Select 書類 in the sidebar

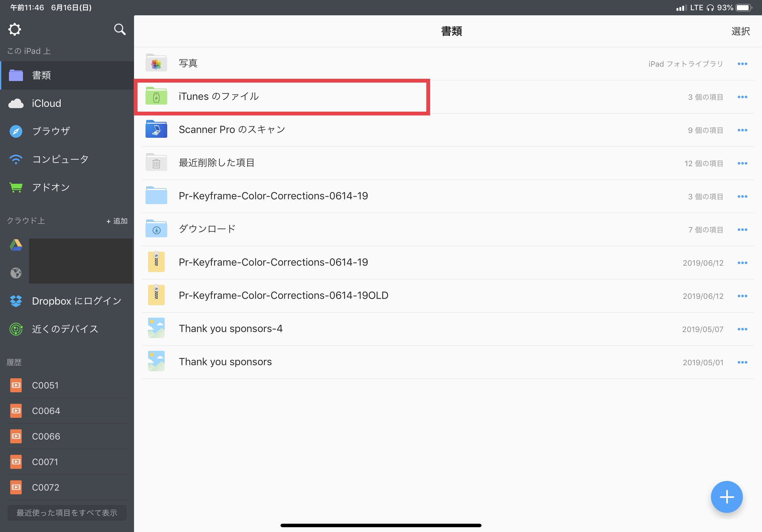(41, 75)
